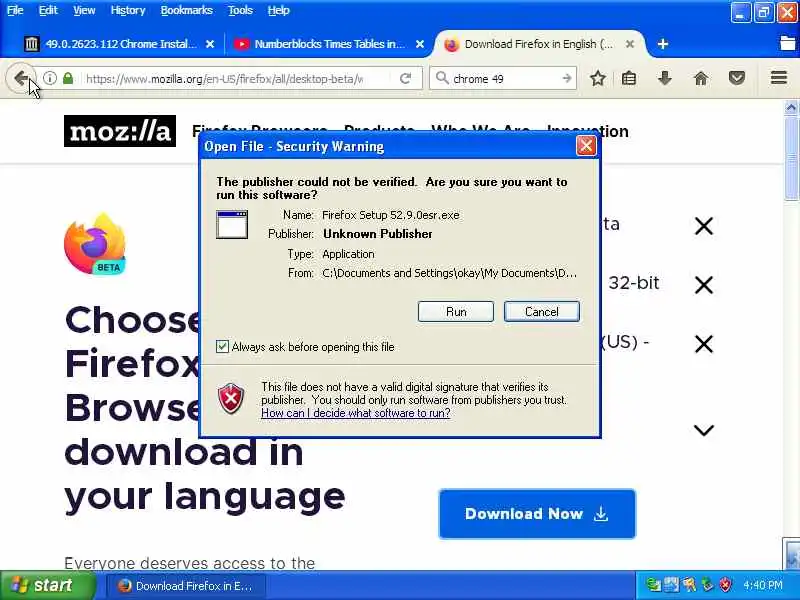Show bookmarks list icon in toolbar
800x600 pixels.
tap(629, 79)
